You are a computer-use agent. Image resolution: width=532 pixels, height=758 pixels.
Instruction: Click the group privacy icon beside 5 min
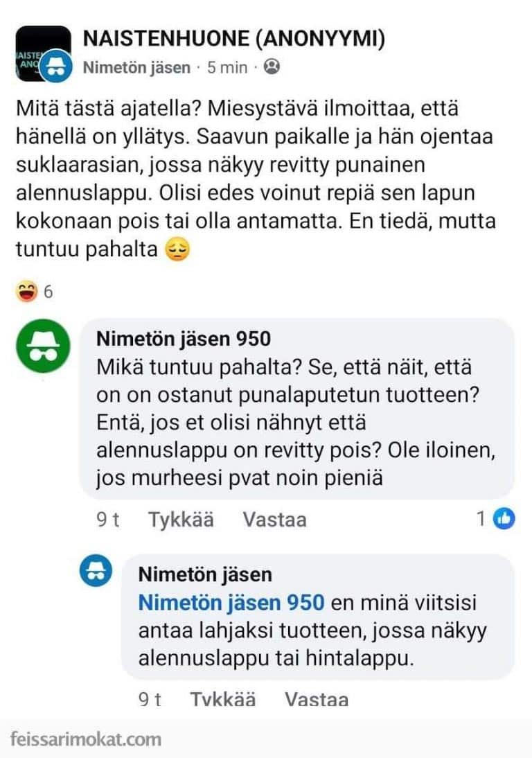(x=273, y=67)
